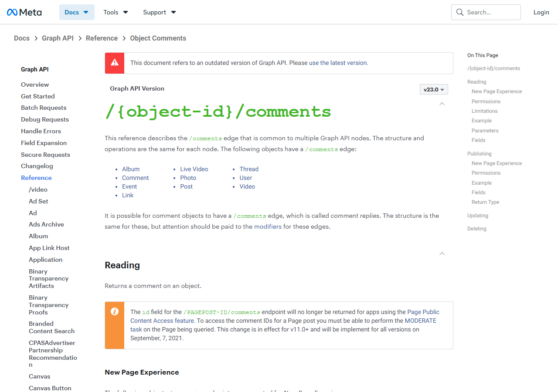Open the Thread object link
Viewport: 558px width, 392px height.
[249, 169]
